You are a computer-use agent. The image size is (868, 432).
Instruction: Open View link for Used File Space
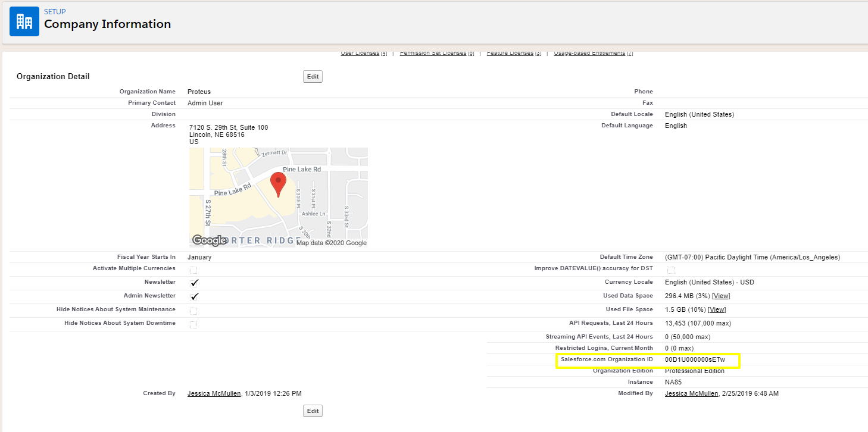tap(717, 309)
